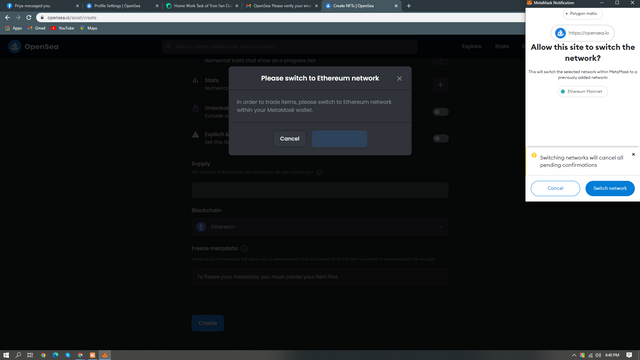
Task: Add Stats with the plus button
Action: pyautogui.click(x=440, y=85)
